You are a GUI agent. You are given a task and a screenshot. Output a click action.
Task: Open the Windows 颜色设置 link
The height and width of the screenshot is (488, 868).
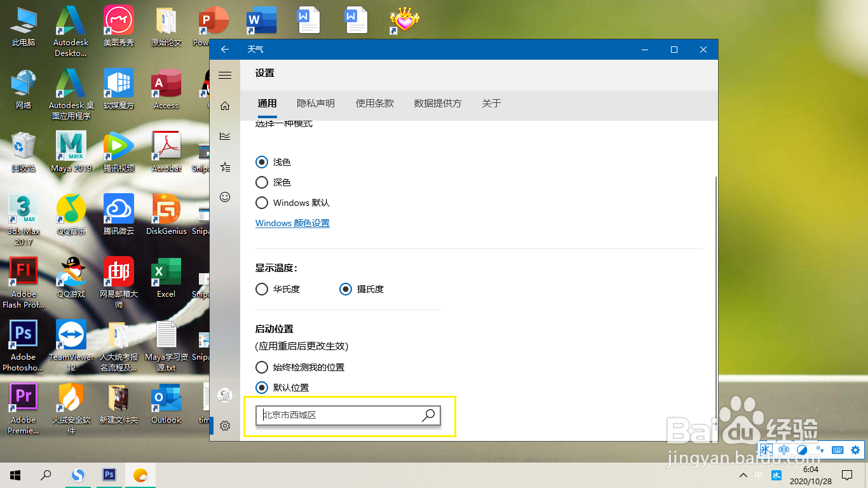click(292, 223)
